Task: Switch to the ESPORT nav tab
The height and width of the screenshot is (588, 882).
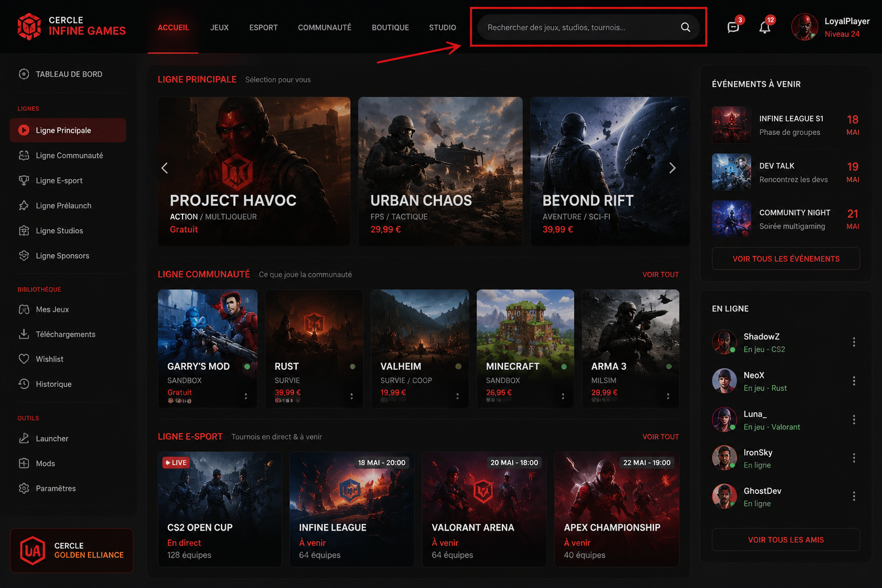Action: point(264,28)
